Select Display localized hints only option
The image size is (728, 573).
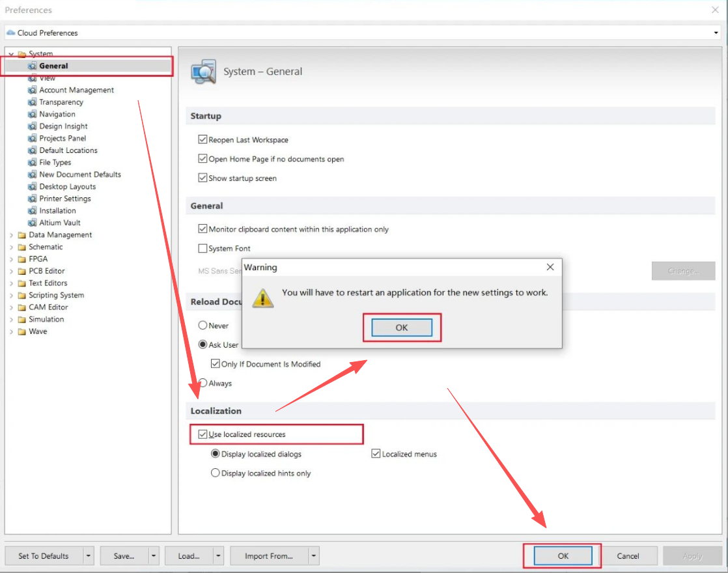point(215,473)
